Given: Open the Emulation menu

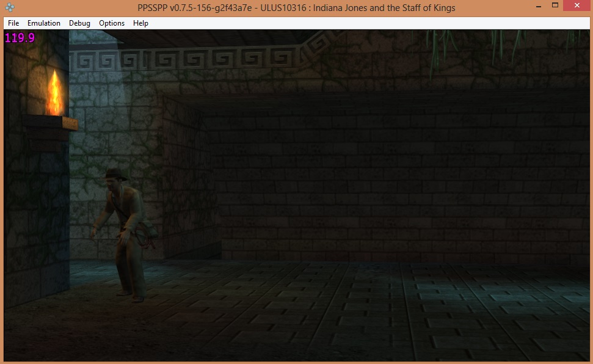Looking at the screenshot, I should click(x=44, y=23).
